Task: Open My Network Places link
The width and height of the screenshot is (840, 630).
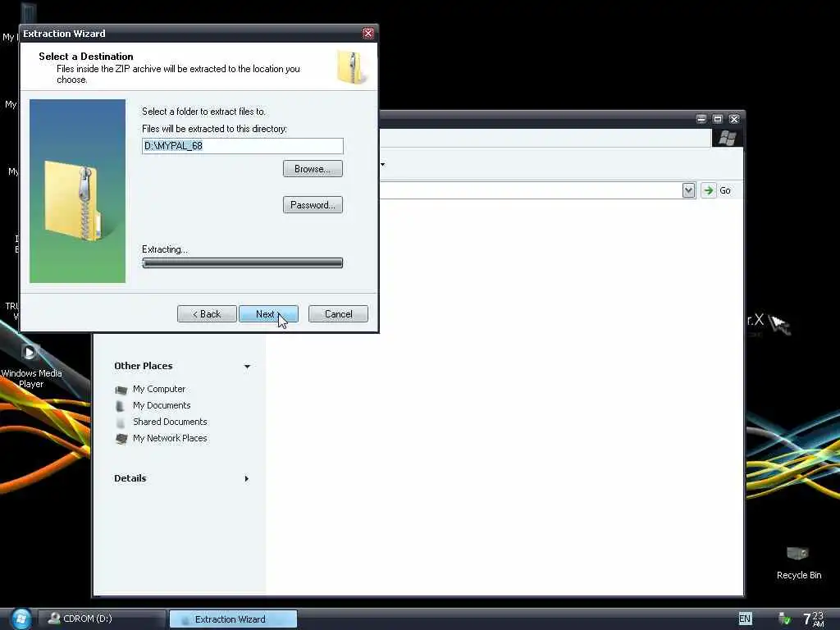Action: click(170, 438)
